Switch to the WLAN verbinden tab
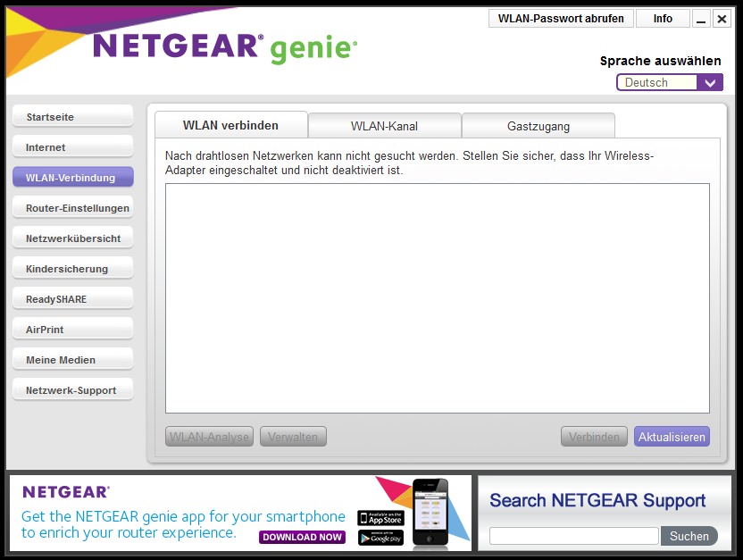This screenshot has width=743, height=560. coord(230,125)
